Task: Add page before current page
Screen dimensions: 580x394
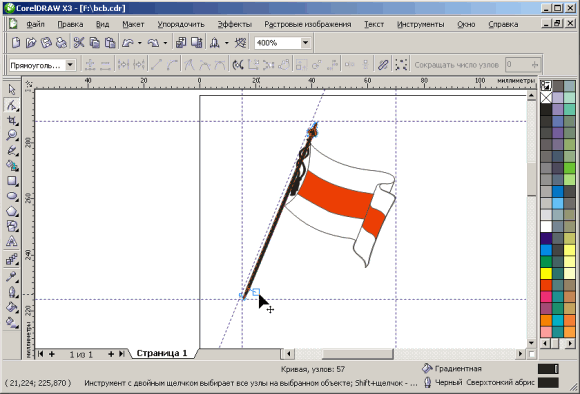Action: point(52,354)
